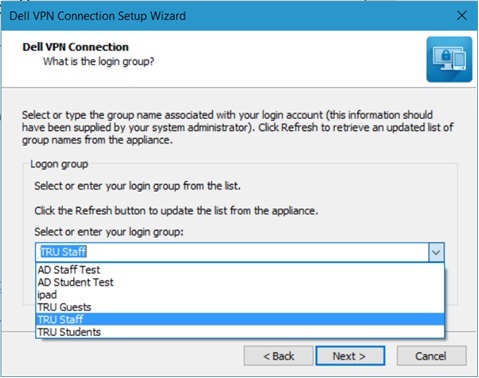Click into the login group text field
Screen dimensions: 479x378
pos(232,252)
